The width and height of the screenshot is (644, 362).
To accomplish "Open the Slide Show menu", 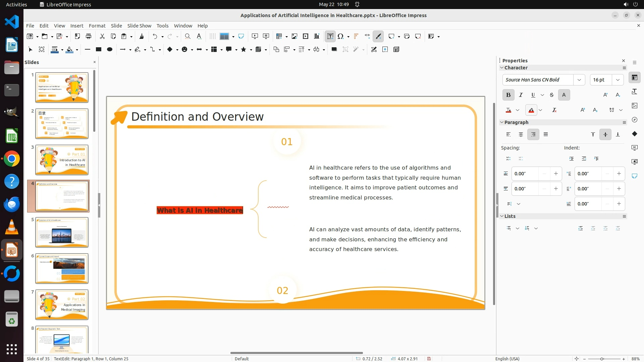I will tap(139, 26).
